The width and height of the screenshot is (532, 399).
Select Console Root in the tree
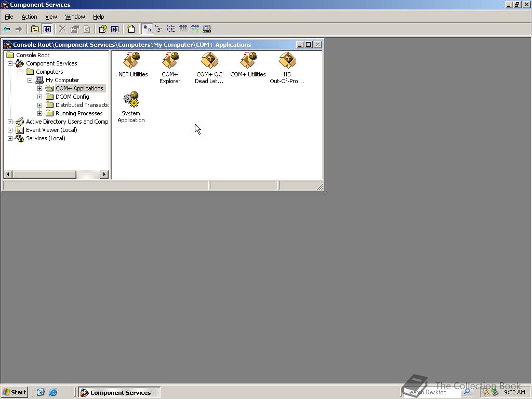(x=33, y=55)
